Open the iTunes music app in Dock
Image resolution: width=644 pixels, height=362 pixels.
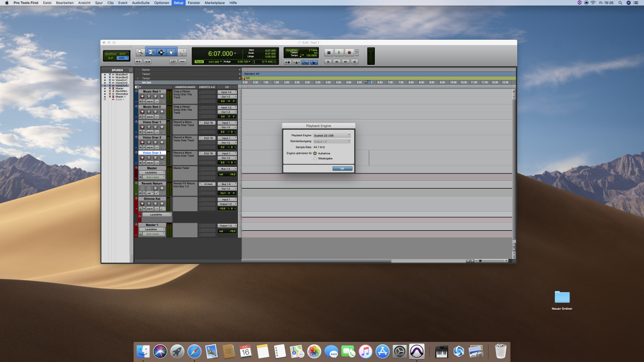point(365,351)
